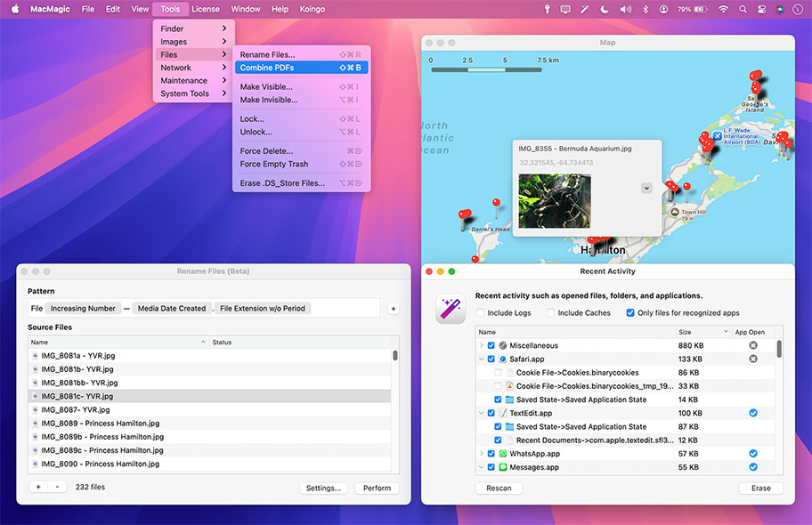812x525 pixels.
Task: Click the Messages.app icon
Action: 502,467
